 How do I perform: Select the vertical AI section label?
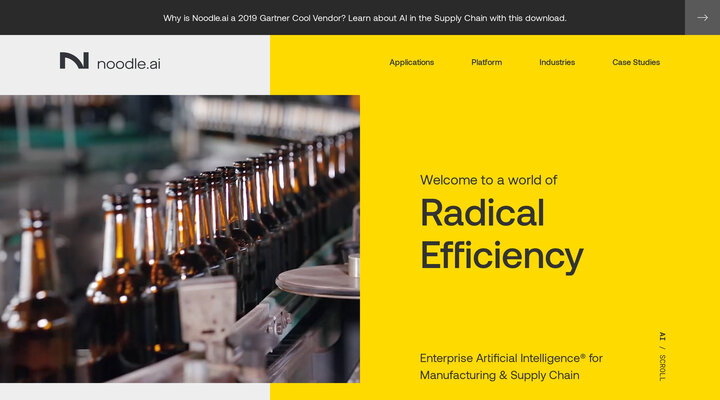(661, 336)
